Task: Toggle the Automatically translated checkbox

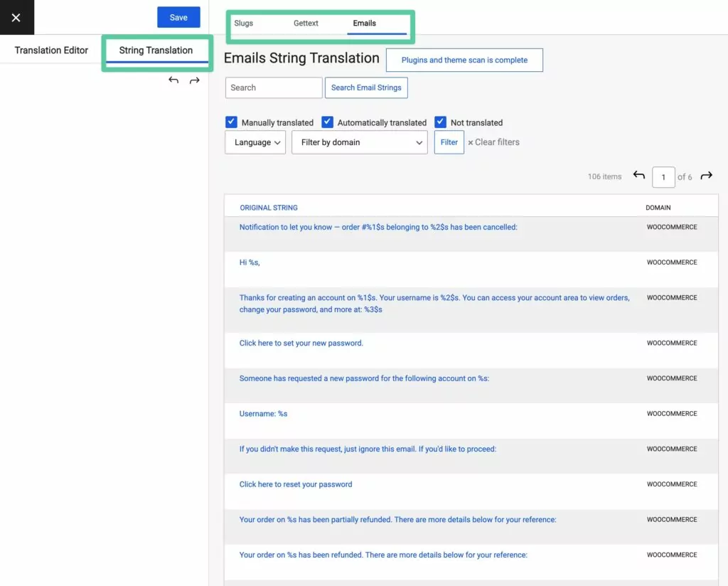Action: pyautogui.click(x=327, y=122)
